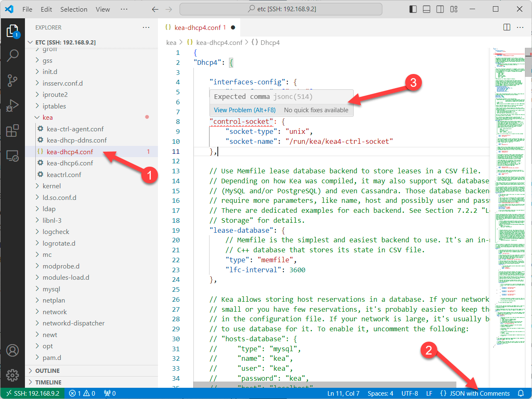The image size is (532, 399).
Task: Open the Remote Explorer view
Action: click(12, 156)
